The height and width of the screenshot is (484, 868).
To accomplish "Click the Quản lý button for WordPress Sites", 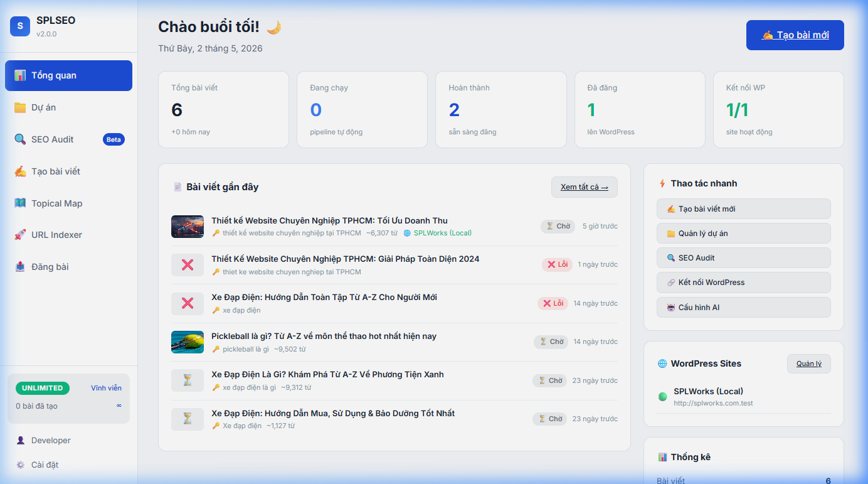I will click(x=809, y=363).
